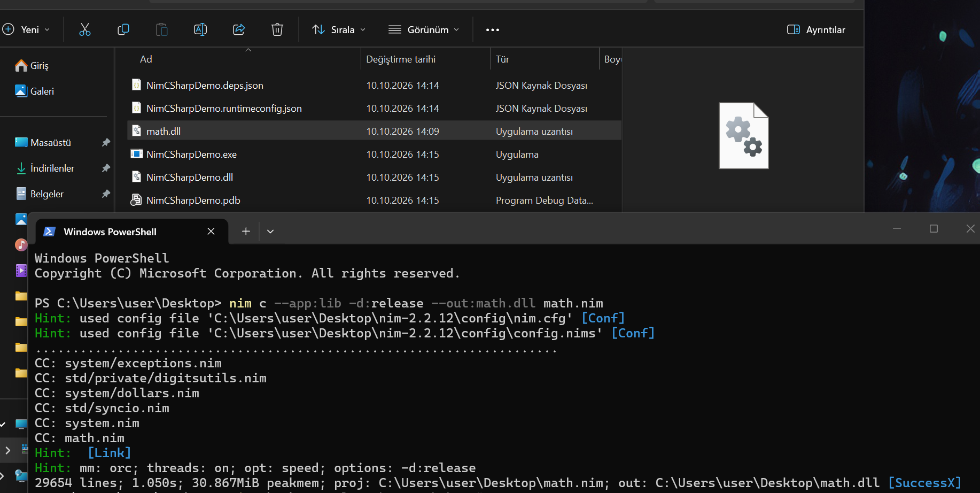
Task: Open Masaüstü in the navigation pane
Action: (x=51, y=143)
